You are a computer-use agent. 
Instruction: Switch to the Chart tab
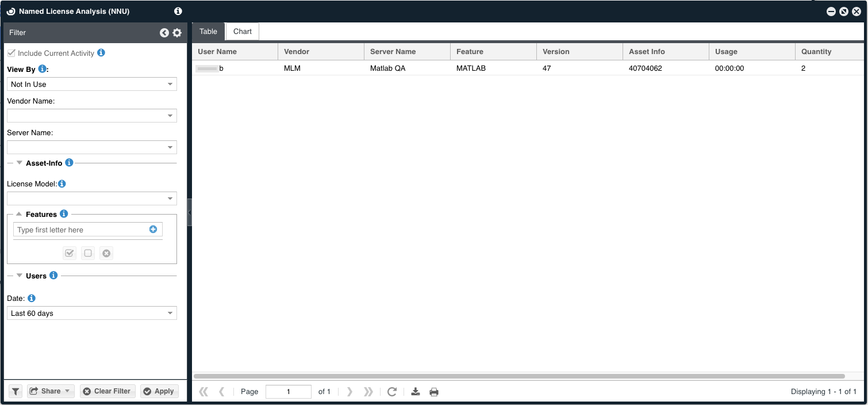242,32
